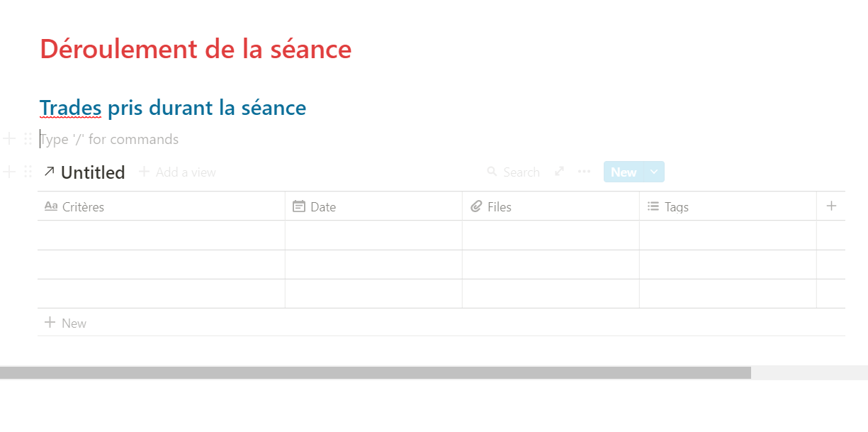This screenshot has height=432, width=868.
Task: Open the Date column header menu
Action: tap(323, 207)
